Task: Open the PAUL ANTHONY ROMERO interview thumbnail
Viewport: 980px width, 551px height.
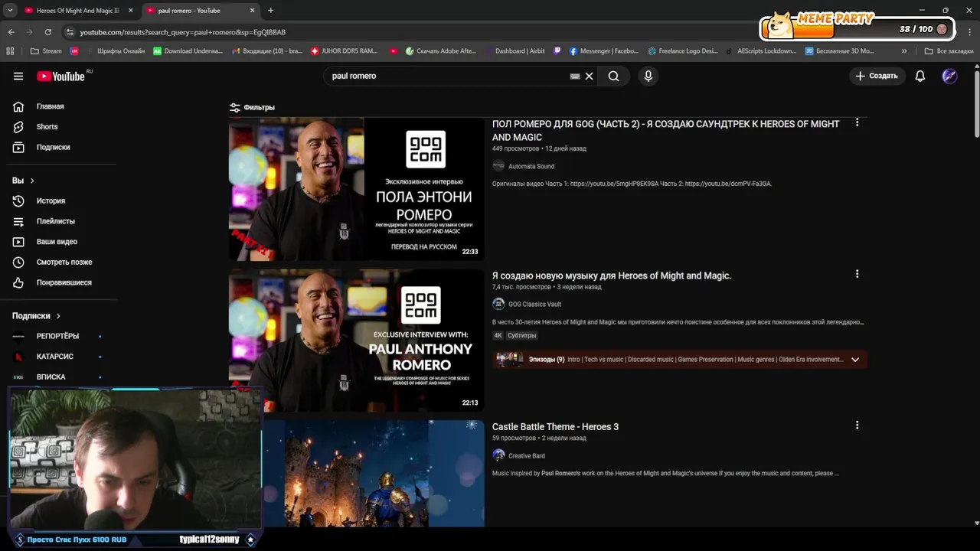Action: point(357,340)
